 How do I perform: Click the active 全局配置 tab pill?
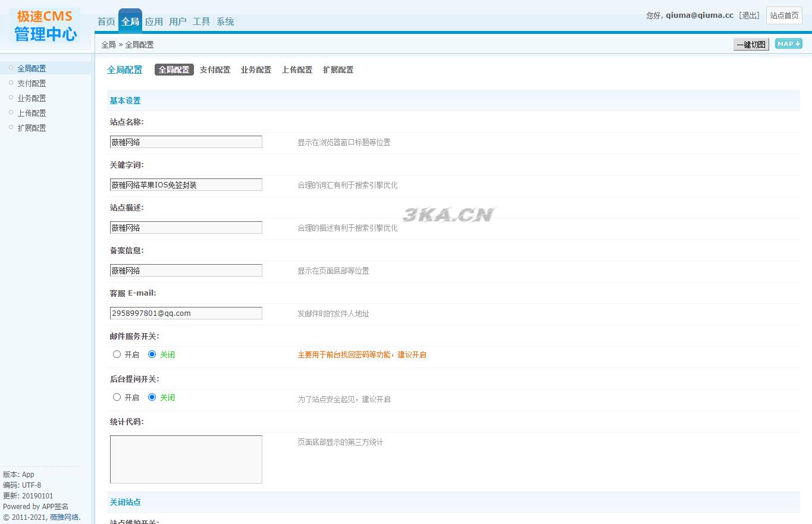click(174, 70)
